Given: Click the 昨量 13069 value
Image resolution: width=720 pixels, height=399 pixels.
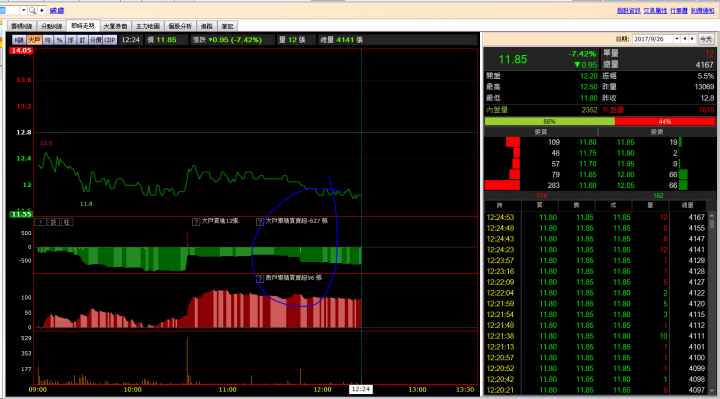Looking at the screenshot, I should pyautogui.click(x=704, y=87).
